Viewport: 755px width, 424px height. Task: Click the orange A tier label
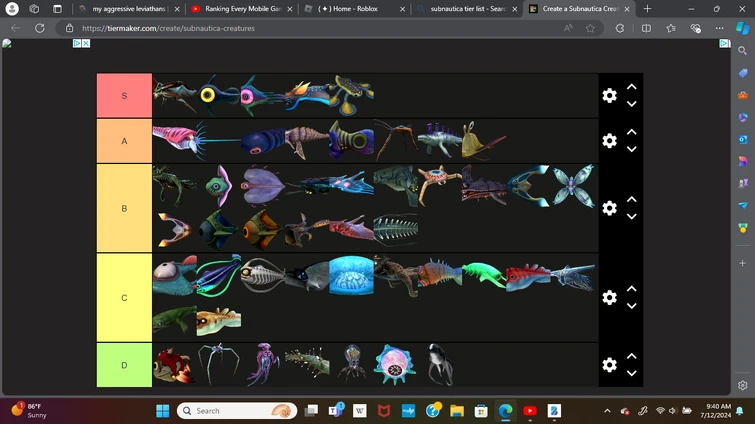[x=124, y=141]
